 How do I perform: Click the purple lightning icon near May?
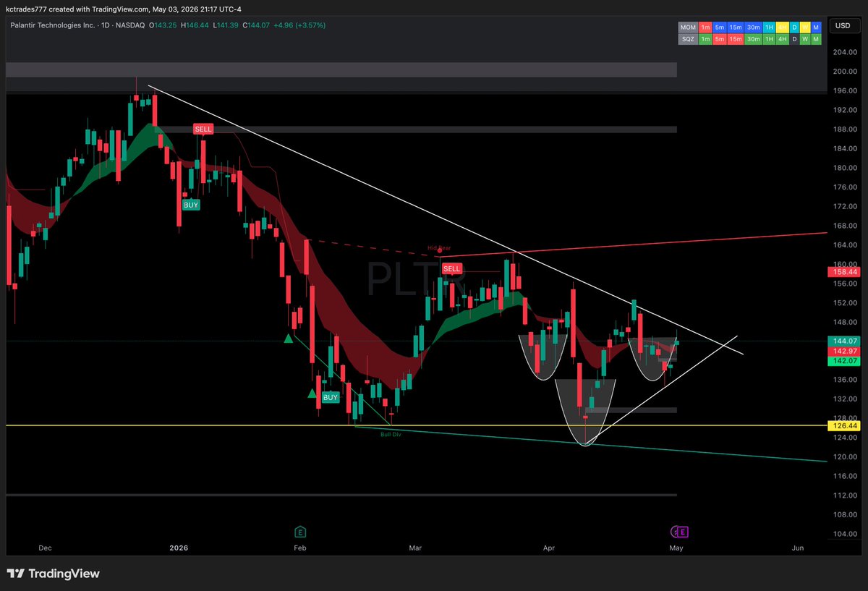676,532
